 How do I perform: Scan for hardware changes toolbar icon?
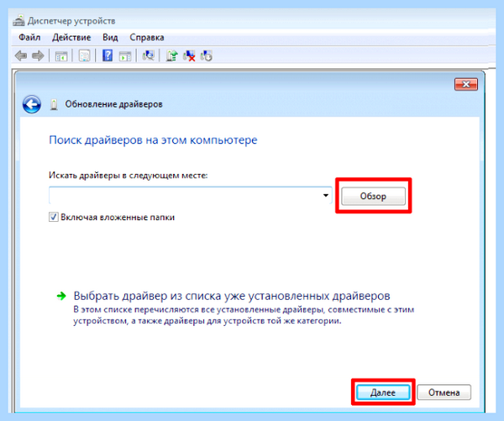(149, 55)
